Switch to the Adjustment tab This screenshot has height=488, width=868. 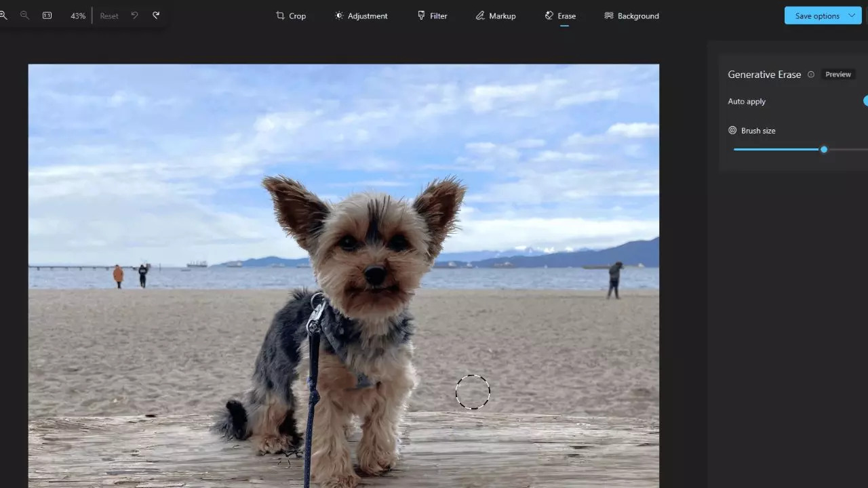point(361,16)
